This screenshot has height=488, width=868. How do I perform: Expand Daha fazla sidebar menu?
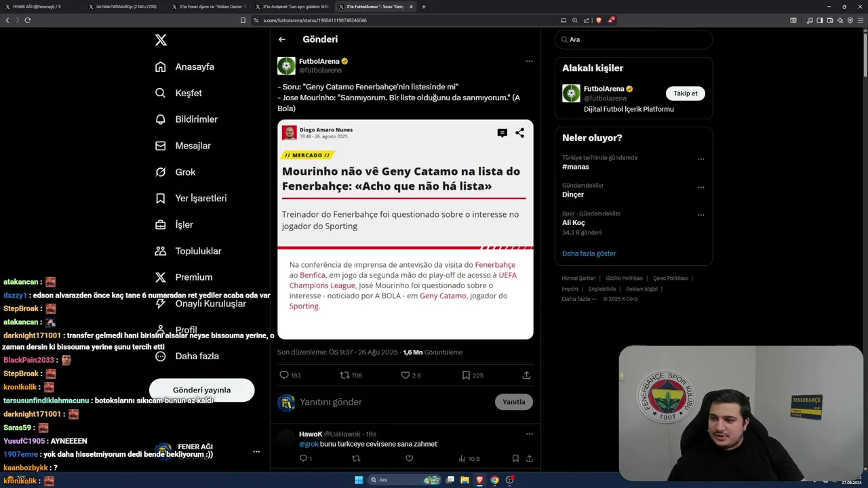click(x=186, y=356)
